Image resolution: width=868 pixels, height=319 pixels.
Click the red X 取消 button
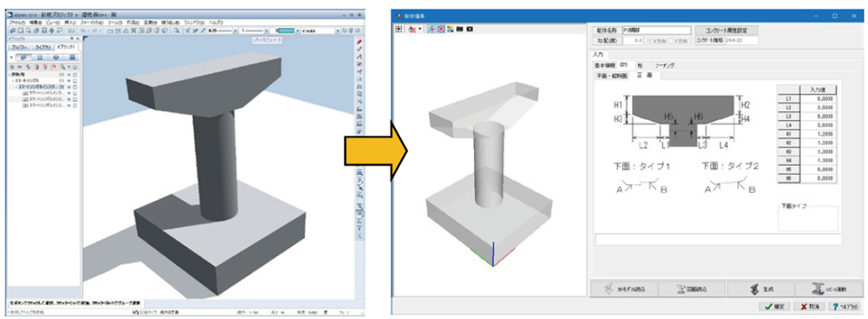810,306
